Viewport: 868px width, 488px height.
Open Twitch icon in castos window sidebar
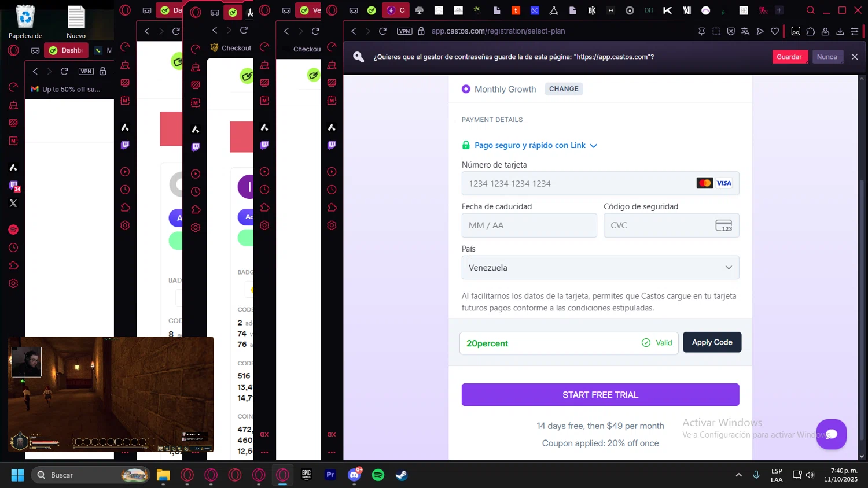click(x=332, y=145)
